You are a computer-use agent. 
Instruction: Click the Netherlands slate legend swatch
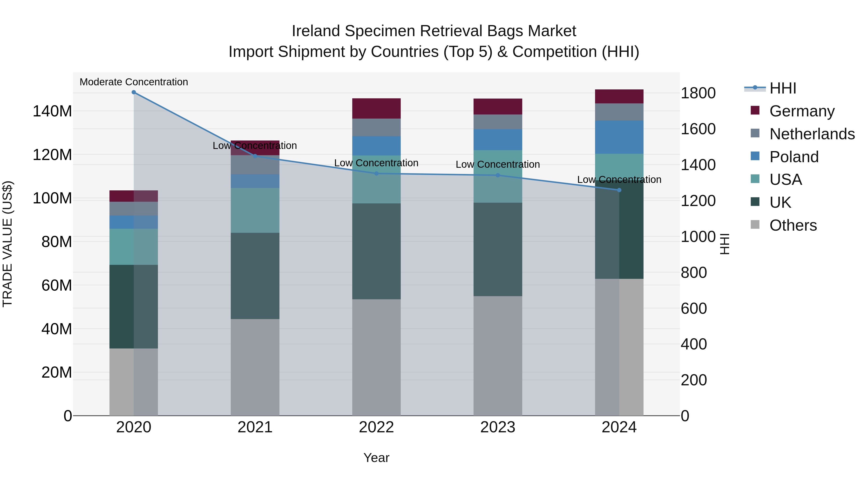pos(755,133)
